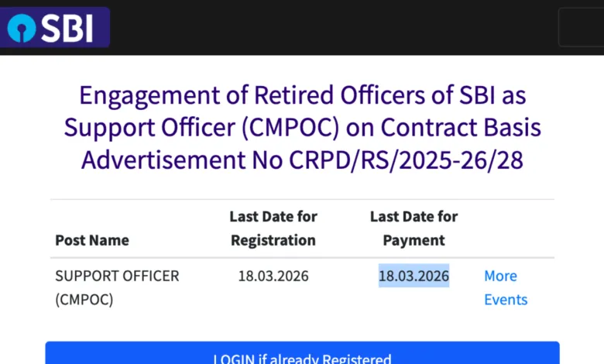The image size is (604, 364).
Task: Open the navbar menu toggler button
Action: click(580, 28)
